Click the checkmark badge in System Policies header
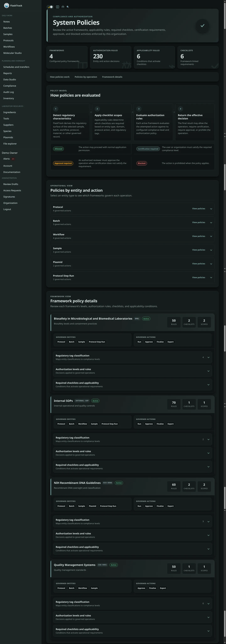226x644 pixels. [202, 26]
